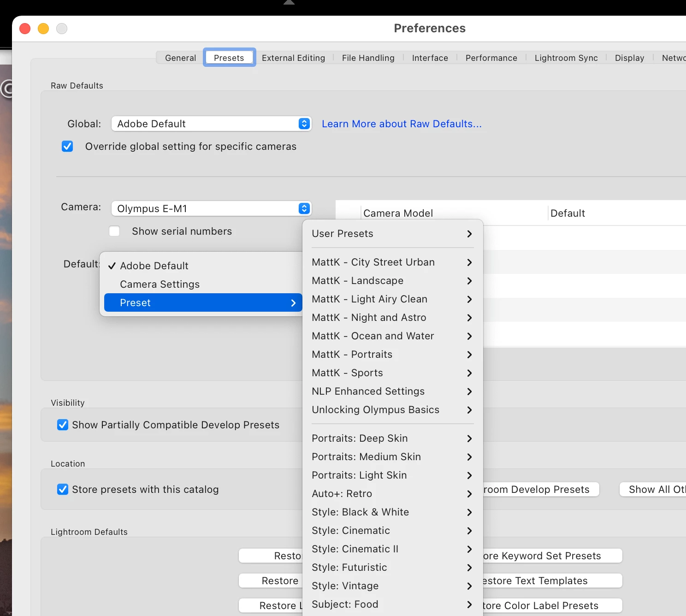Select the Presets tab

[x=229, y=58]
